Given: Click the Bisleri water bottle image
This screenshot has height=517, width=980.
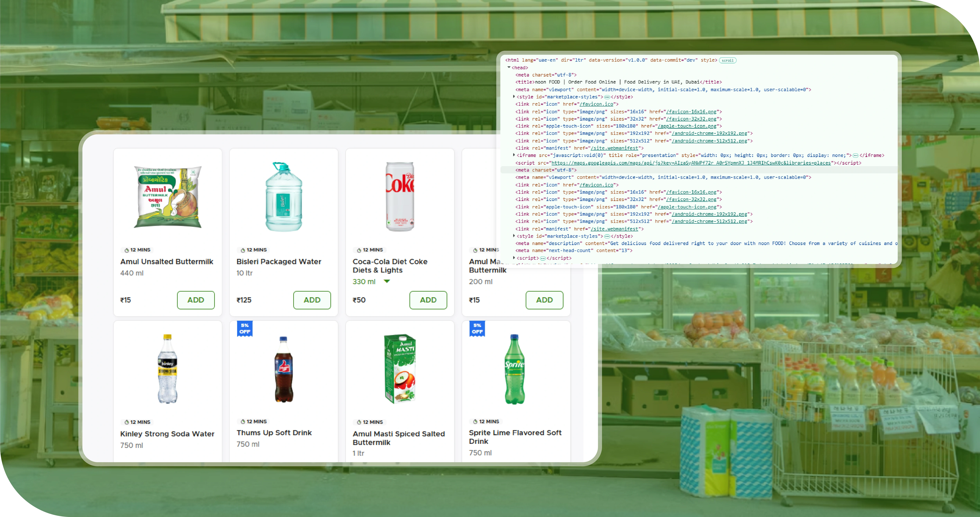Looking at the screenshot, I should click(284, 197).
